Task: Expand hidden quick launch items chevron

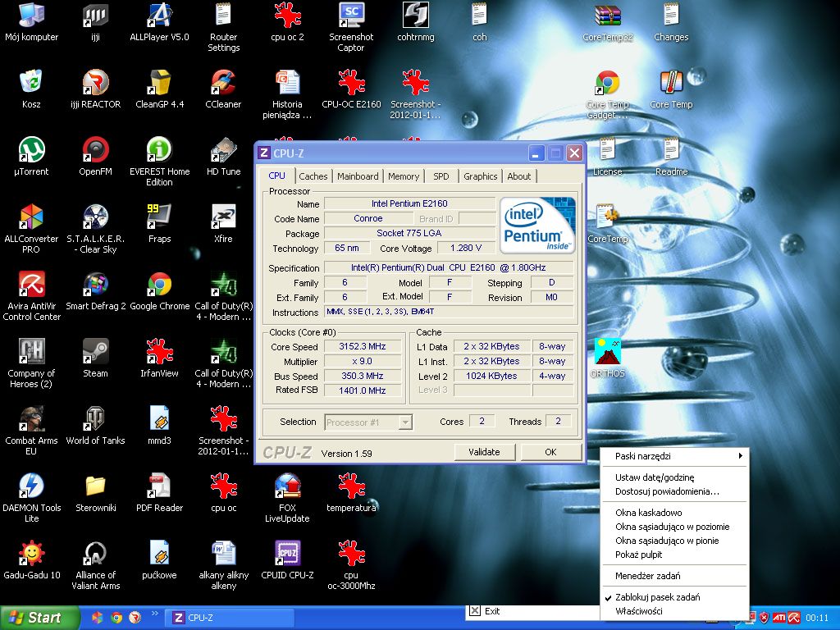Action: tap(155, 613)
